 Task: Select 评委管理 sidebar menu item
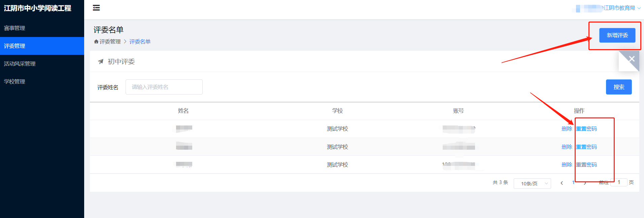pyautogui.click(x=14, y=46)
